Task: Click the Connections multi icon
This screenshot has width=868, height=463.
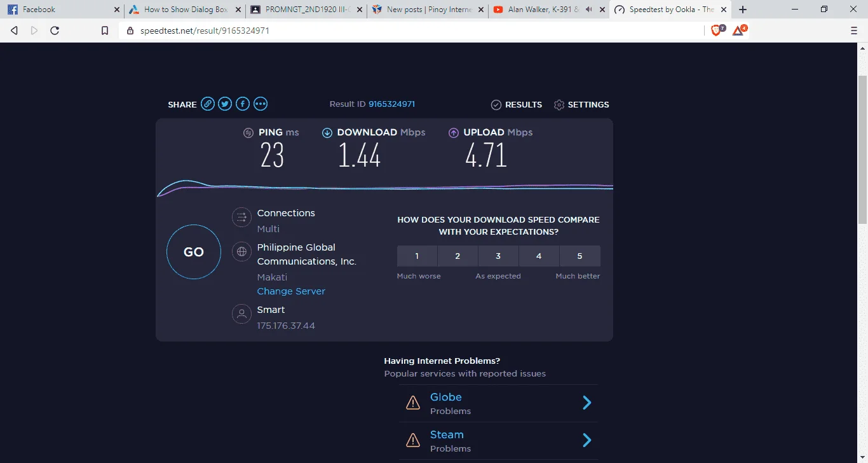Action: pyautogui.click(x=241, y=218)
